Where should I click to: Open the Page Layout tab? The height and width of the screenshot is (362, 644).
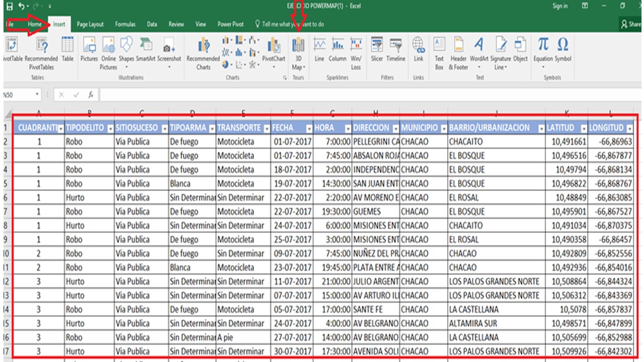90,24
